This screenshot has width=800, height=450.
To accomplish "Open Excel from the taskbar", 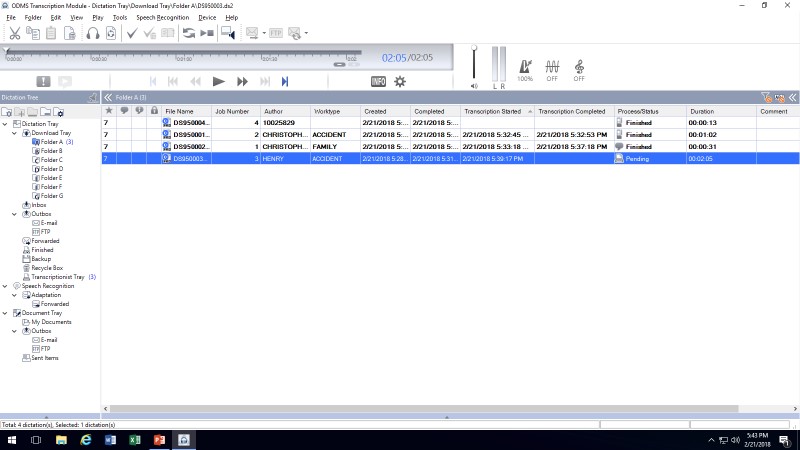I will [x=135, y=440].
